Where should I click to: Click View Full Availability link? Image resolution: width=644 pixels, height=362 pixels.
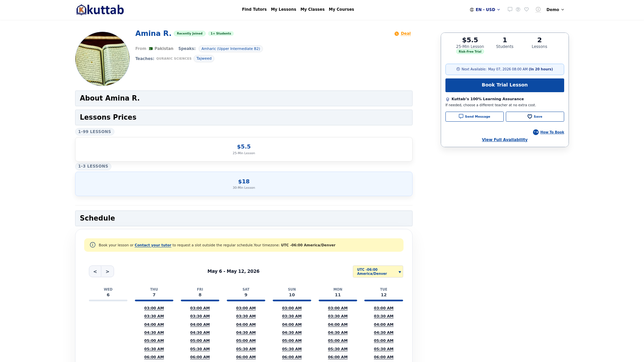505,140
